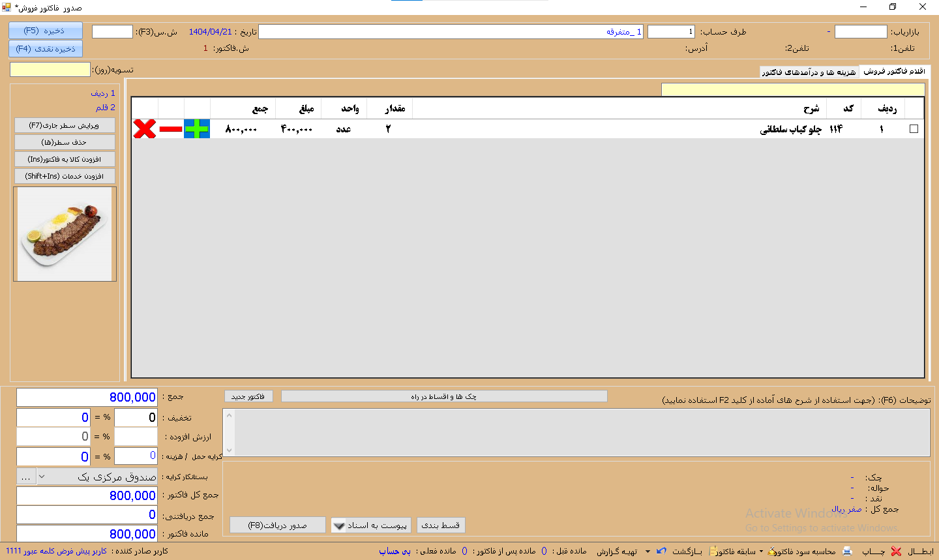Click the kebab dish product thumbnail
Image resolution: width=939 pixels, height=560 pixels.
click(65, 234)
